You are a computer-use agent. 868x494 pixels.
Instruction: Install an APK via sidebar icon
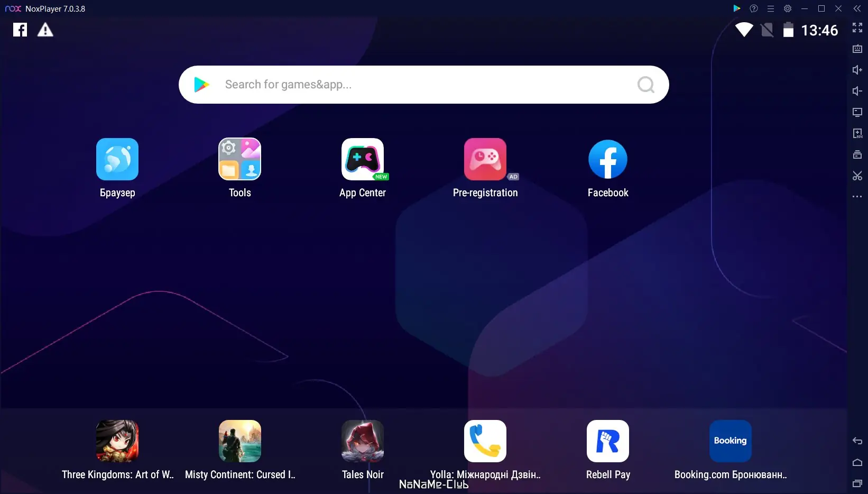857,133
